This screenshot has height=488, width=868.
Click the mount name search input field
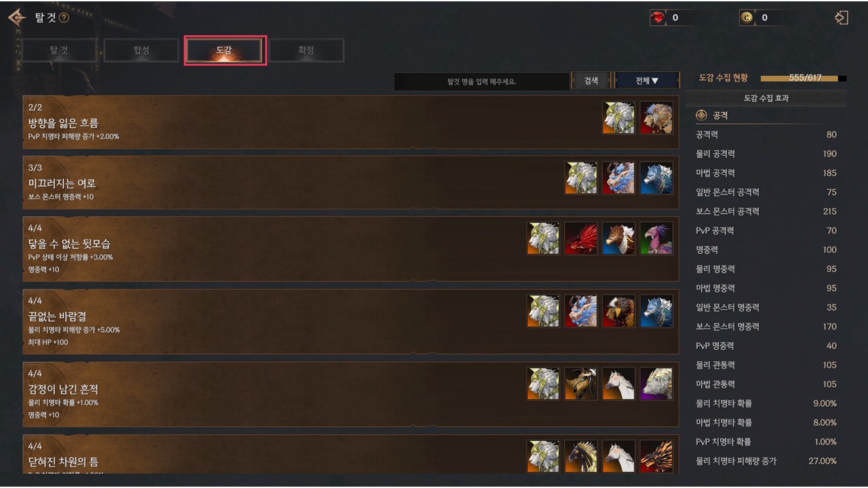481,81
